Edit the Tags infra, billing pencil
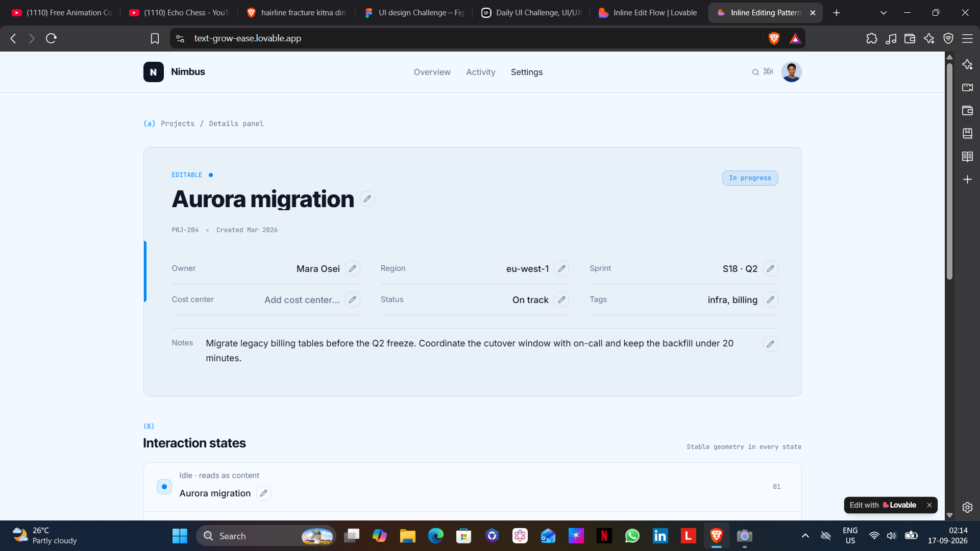980x551 pixels. click(x=770, y=299)
